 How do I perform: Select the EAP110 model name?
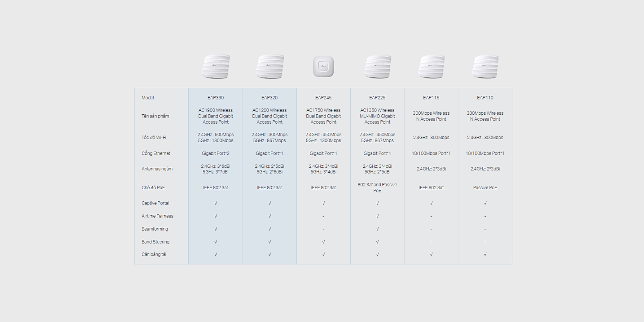485,98
